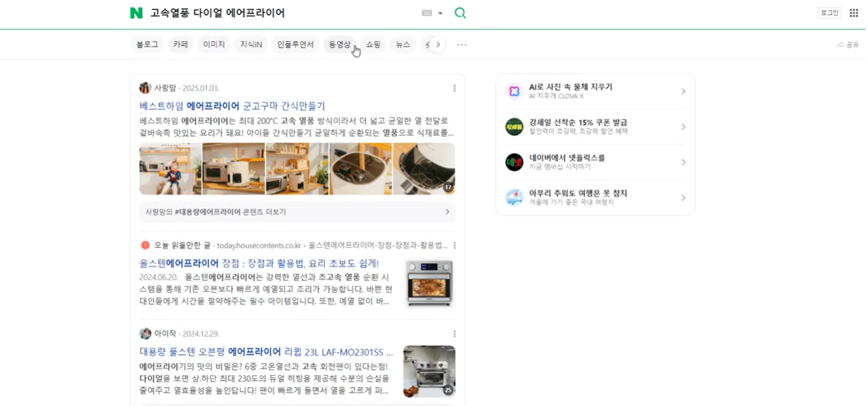Click subtitle AI 지우개 CLOVA X
This screenshot has height=406, width=868.
tap(556, 96)
